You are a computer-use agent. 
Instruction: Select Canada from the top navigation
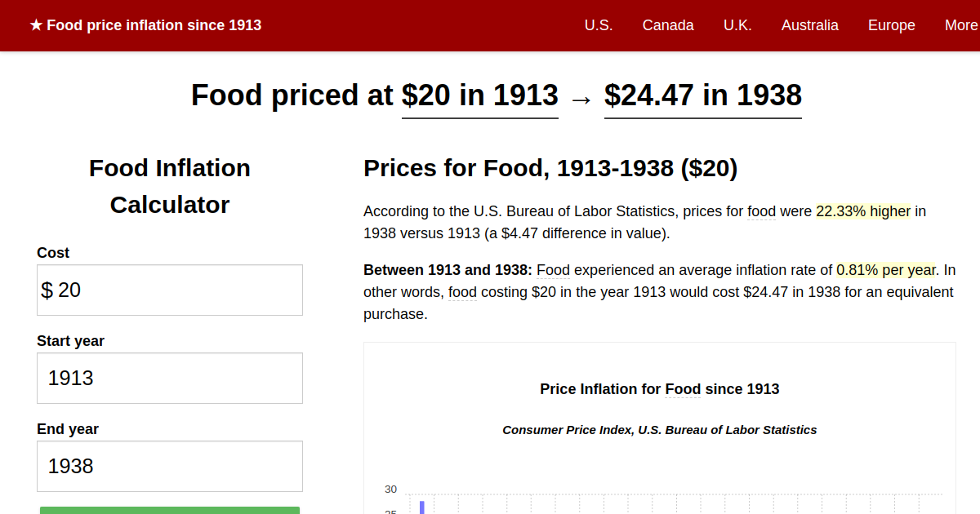click(668, 25)
